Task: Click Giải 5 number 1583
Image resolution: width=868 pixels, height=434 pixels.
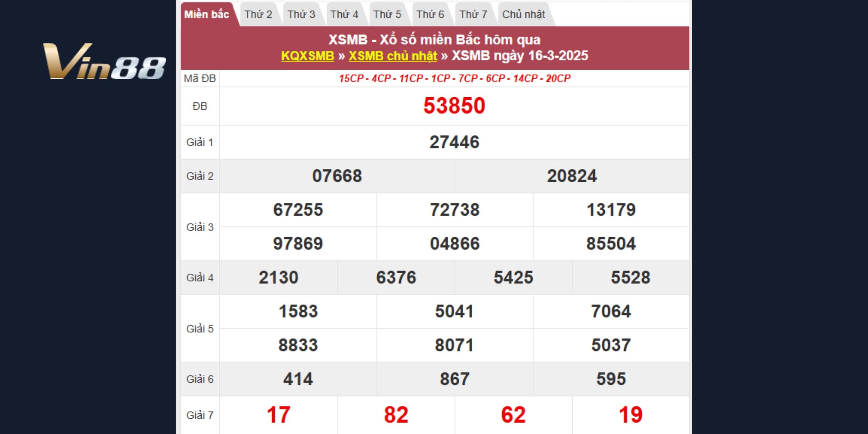Action: (298, 311)
